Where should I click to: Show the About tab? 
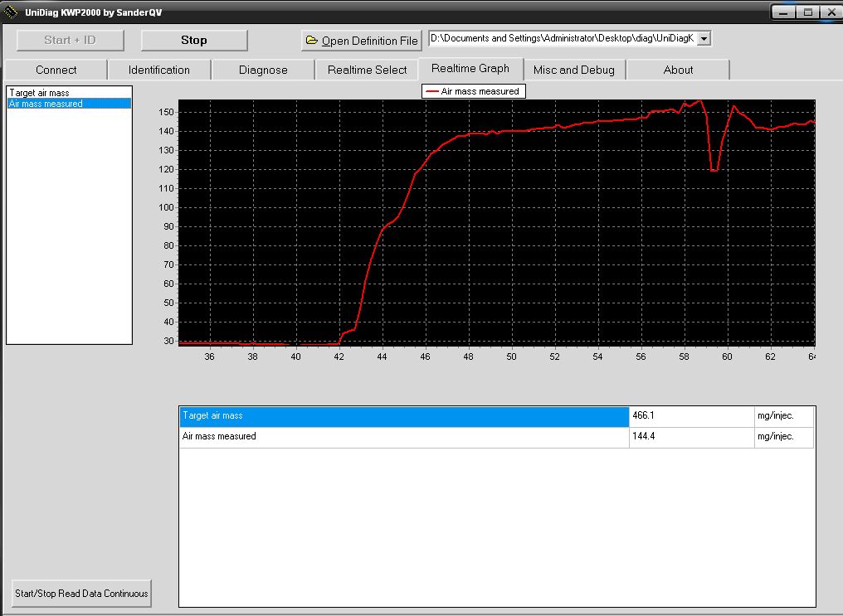pos(678,70)
